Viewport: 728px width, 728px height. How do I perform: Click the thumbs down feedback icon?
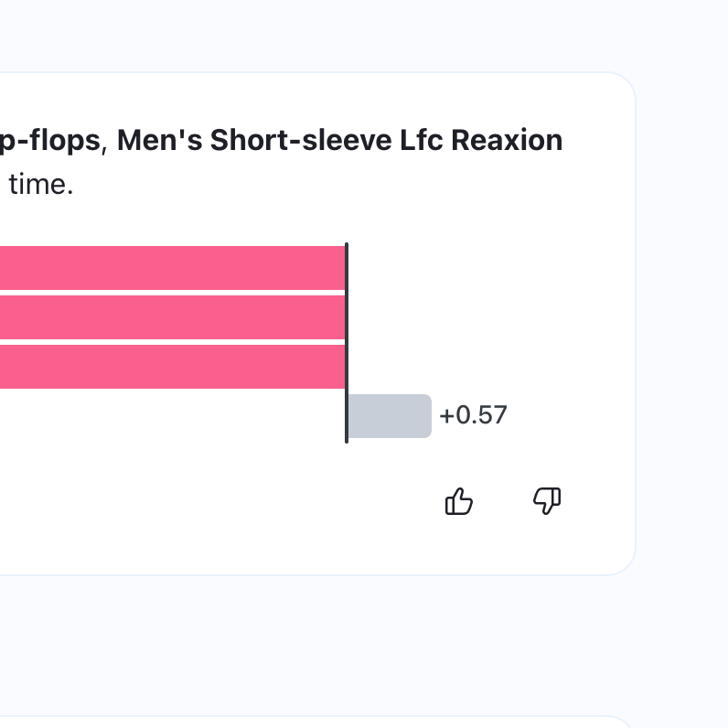pyautogui.click(x=547, y=501)
